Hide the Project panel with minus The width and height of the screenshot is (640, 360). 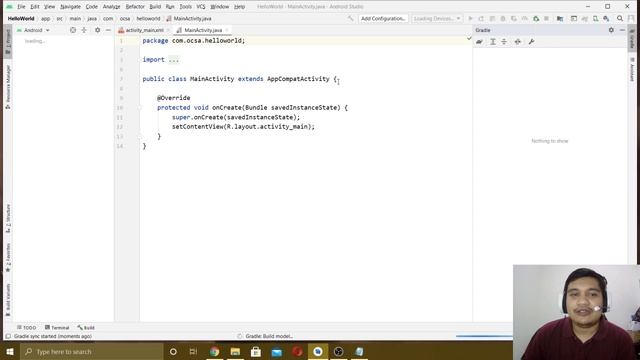pos(108,30)
